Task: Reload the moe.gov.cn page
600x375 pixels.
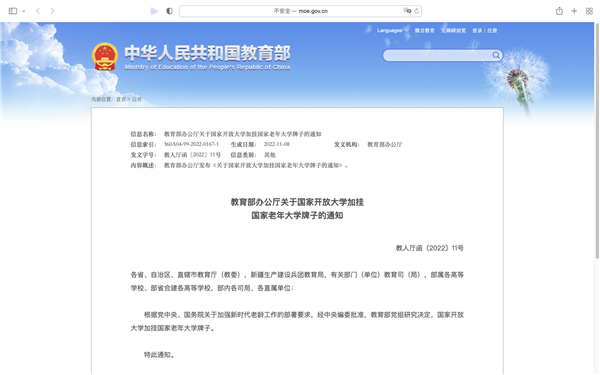Action: click(417, 11)
